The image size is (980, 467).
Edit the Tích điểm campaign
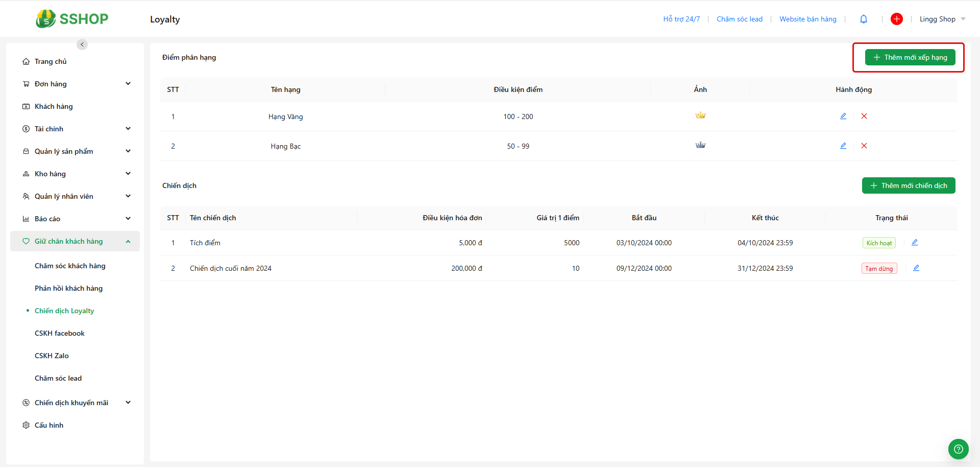(x=915, y=243)
